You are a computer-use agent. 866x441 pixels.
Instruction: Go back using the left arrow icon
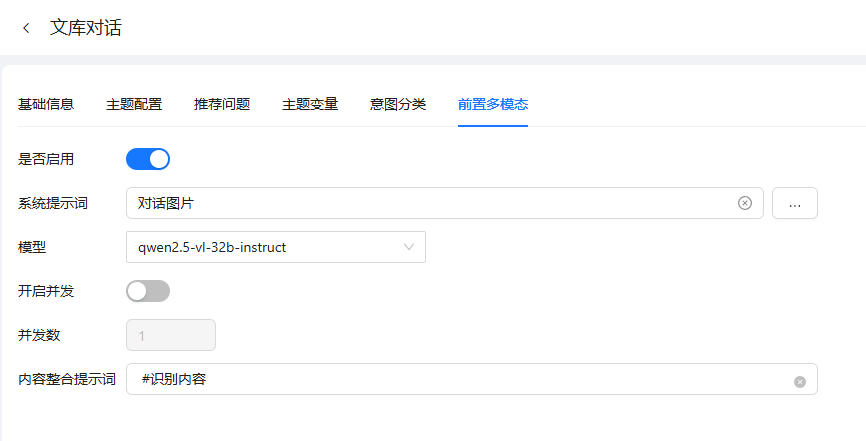click(x=26, y=28)
